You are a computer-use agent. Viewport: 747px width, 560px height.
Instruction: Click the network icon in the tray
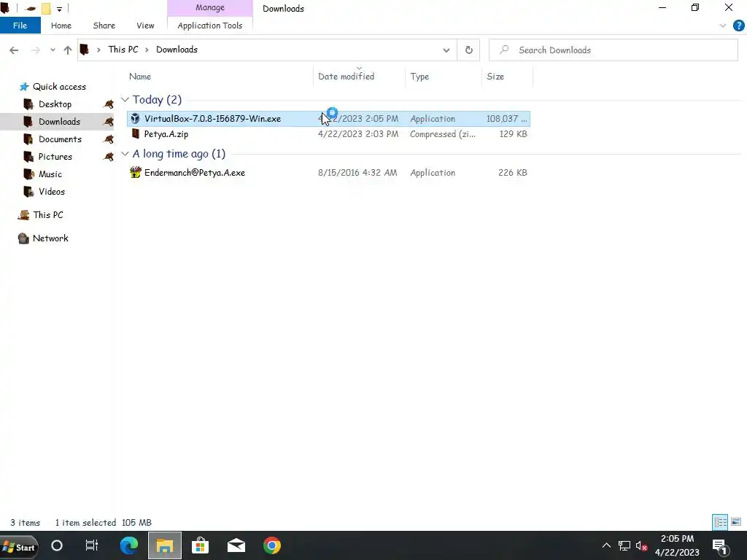[x=624, y=545]
